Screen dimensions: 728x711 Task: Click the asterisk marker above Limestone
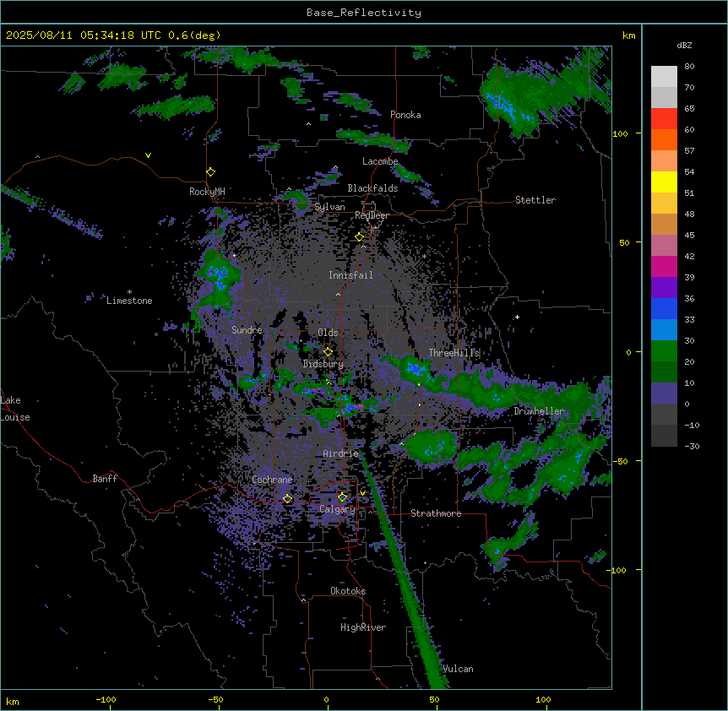pos(129,292)
